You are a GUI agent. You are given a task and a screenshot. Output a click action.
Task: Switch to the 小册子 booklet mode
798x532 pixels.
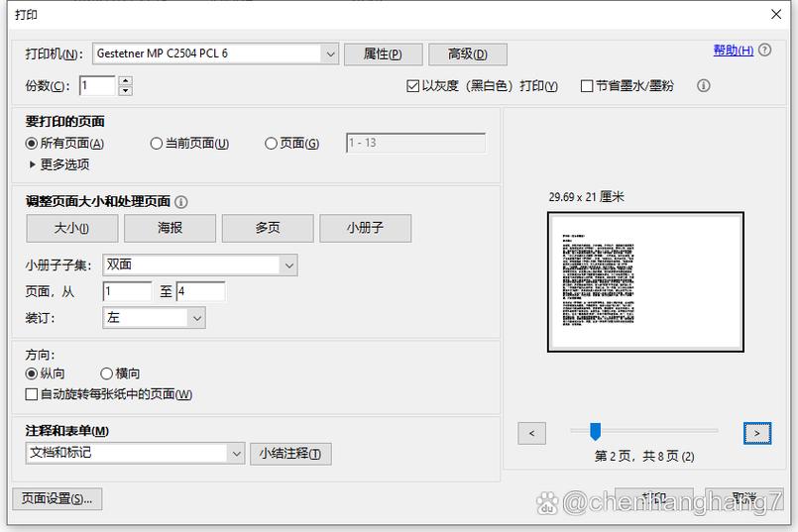coord(366,228)
